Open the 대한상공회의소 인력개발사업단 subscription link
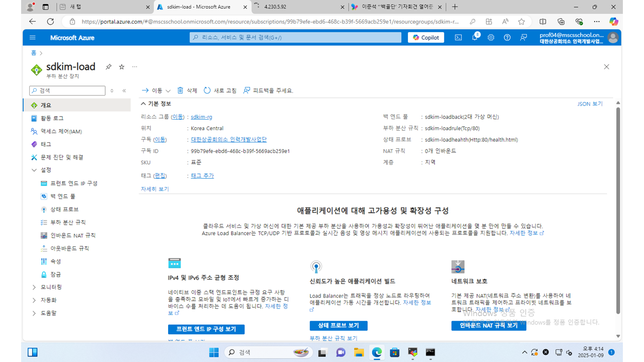This screenshot has height=362, width=644. pos(229,139)
